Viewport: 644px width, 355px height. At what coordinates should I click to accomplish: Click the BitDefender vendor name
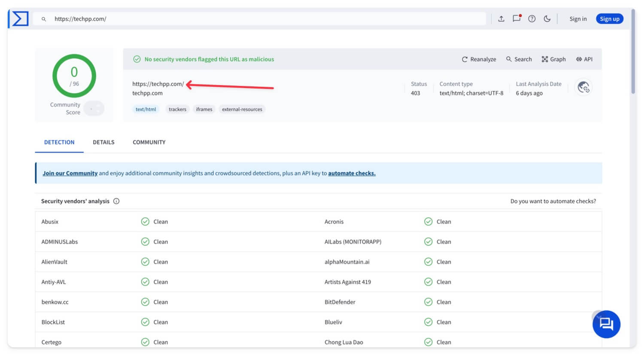click(x=340, y=302)
